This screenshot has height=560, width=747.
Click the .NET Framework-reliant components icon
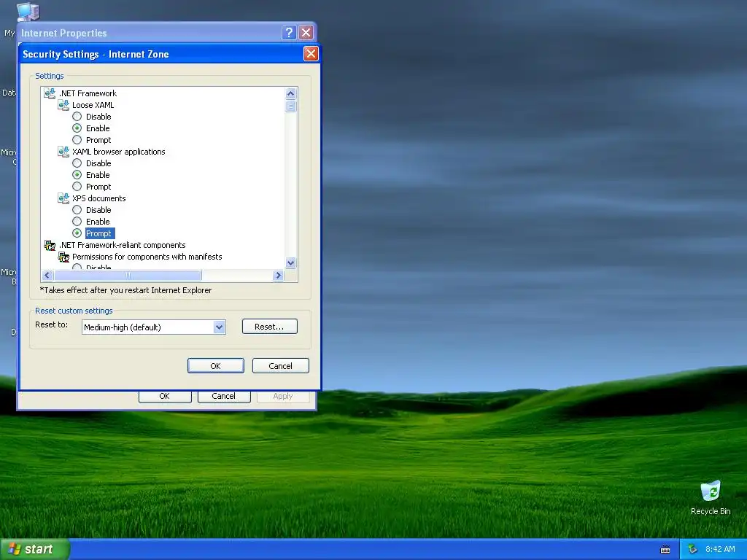pos(50,245)
